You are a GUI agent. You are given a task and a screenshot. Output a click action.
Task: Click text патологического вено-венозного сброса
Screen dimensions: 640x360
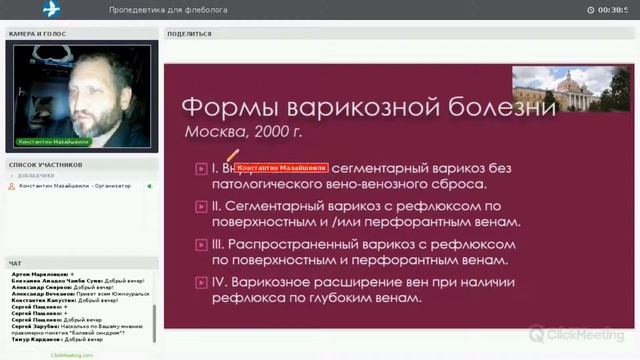349,184
